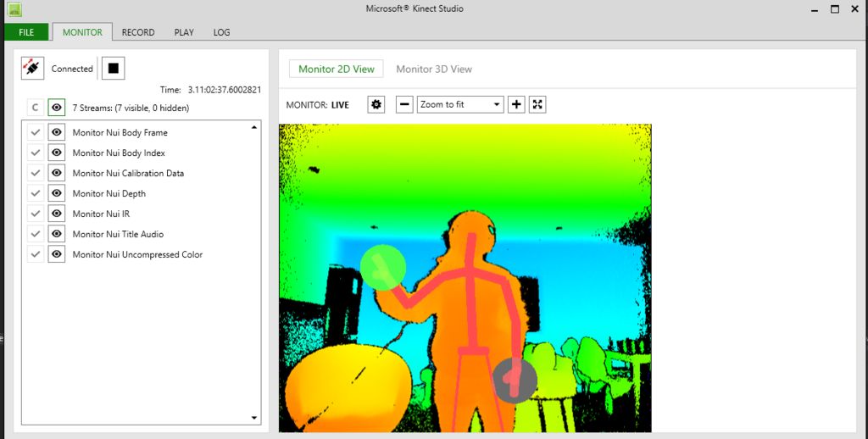The height and width of the screenshot is (439, 868).
Task: Stop monitoring with the black square button
Action: tap(114, 68)
